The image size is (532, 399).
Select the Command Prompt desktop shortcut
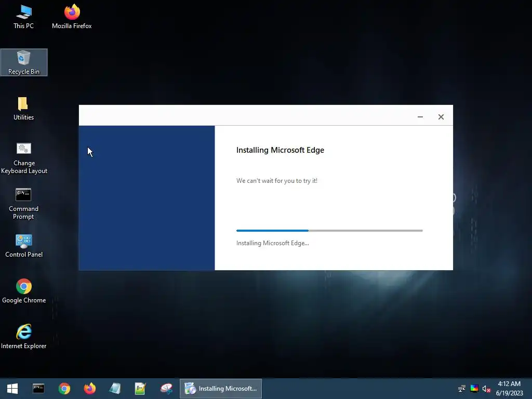coord(23,204)
